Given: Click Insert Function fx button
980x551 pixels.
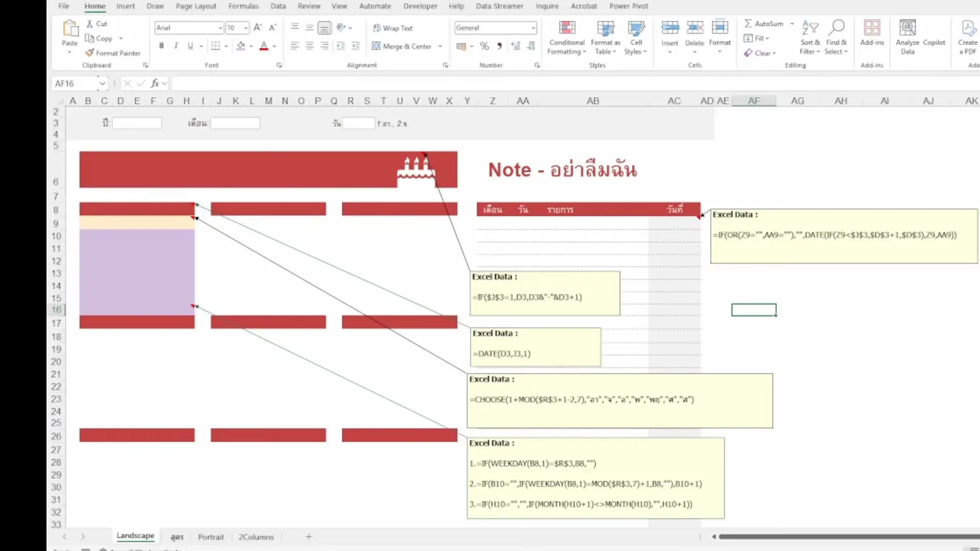Looking at the screenshot, I should coord(155,83).
